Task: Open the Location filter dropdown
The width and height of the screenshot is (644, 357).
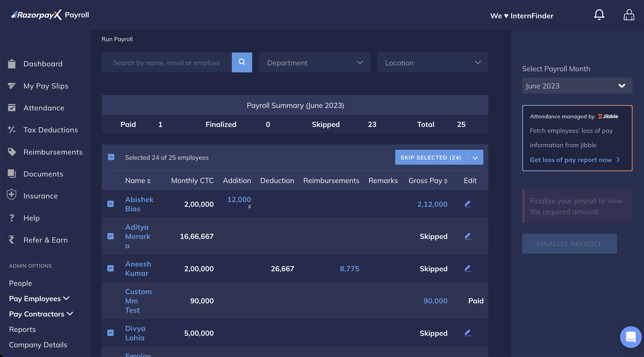Action: pyautogui.click(x=432, y=63)
